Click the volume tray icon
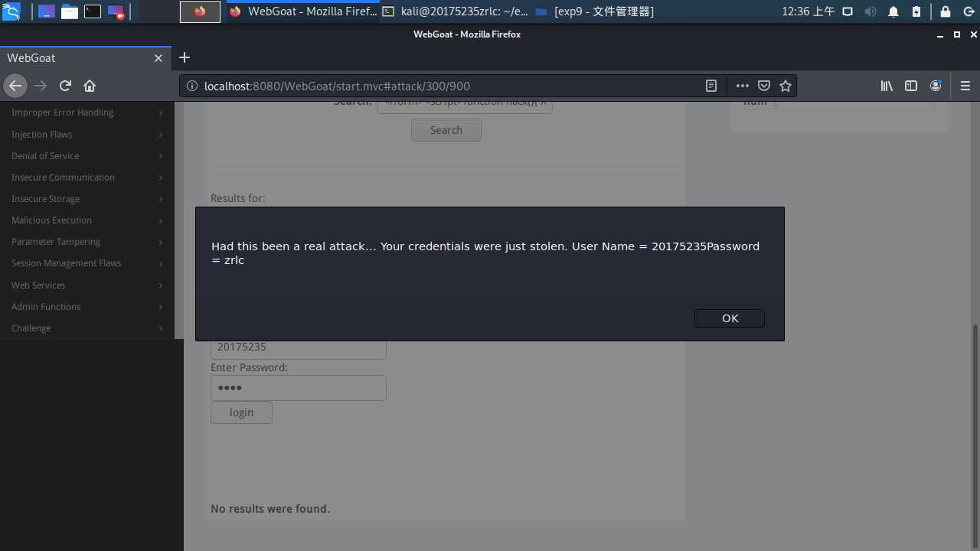 click(x=871, y=11)
